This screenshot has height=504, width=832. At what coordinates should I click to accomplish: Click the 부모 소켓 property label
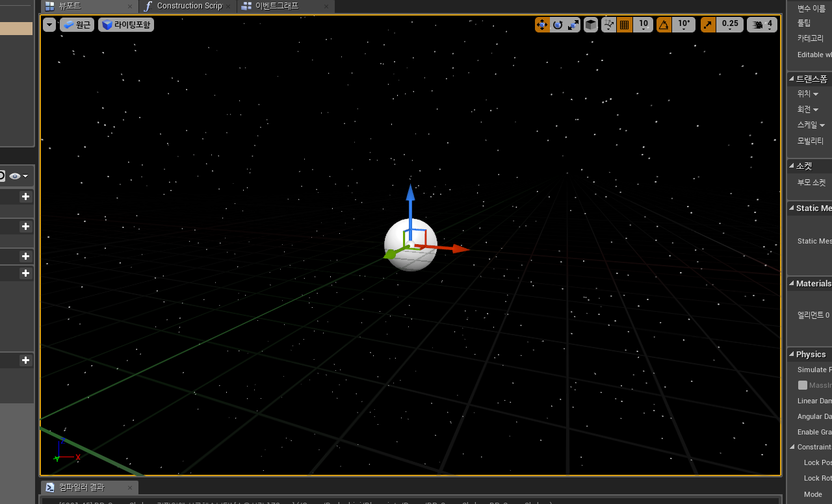click(x=812, y=183)
